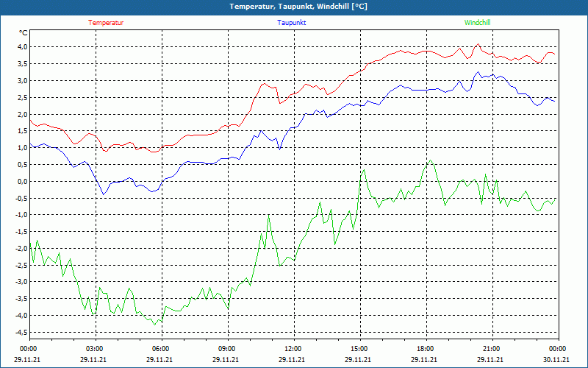Click the 30.11.21 date label
The width and height of the screenshot is (588, 368).
coord(556,360)
